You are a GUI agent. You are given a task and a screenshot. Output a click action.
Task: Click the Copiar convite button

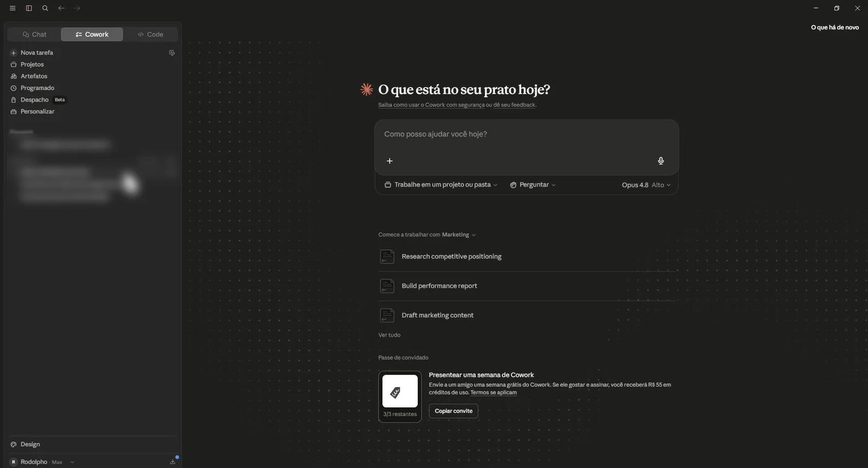[x=454, y=411]
